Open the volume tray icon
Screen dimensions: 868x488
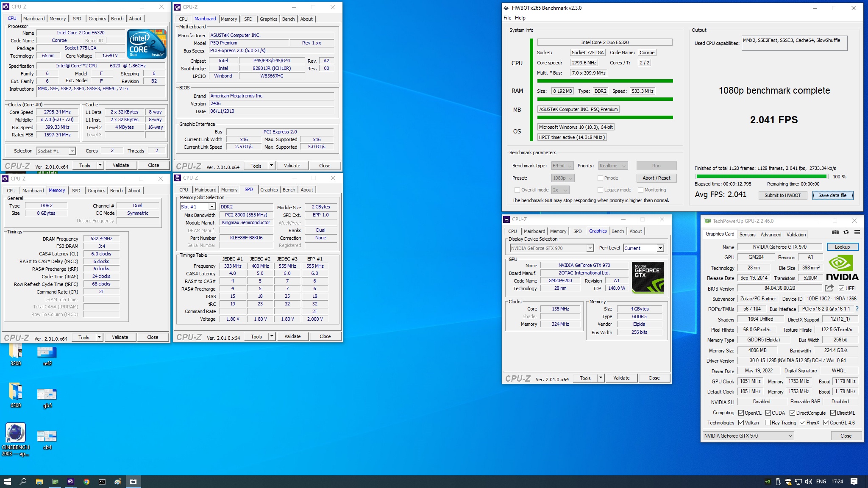pos(809,482)
